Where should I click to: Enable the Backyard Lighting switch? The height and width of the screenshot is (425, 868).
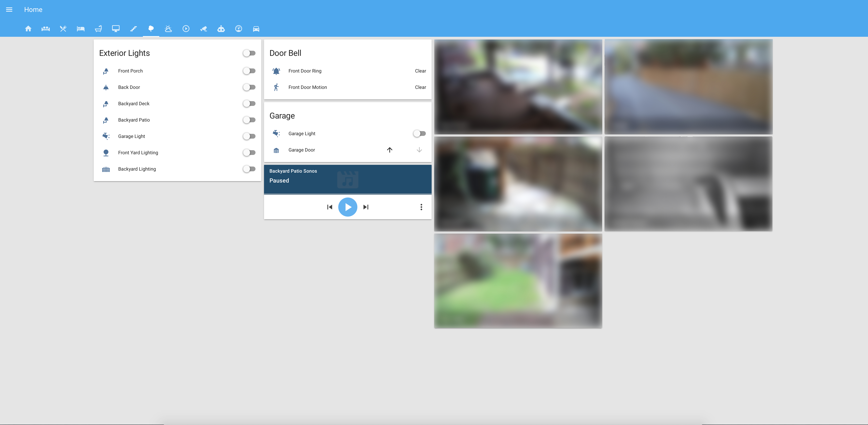tap(249, 169)
